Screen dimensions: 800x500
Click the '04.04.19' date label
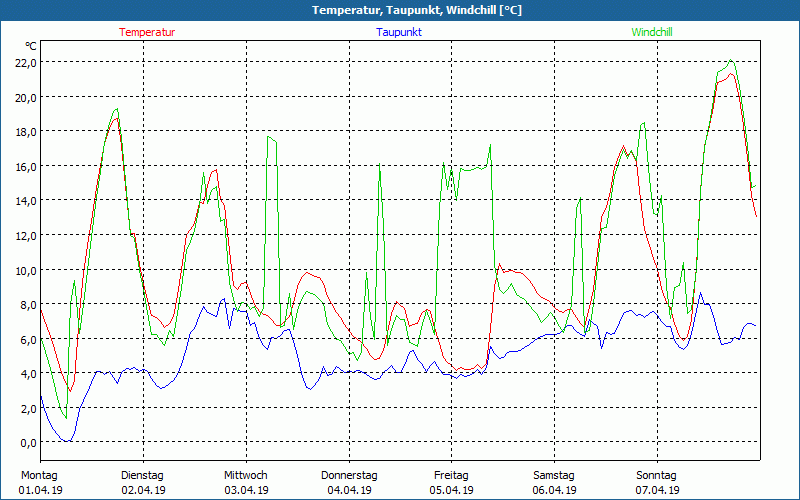click(349, 490)
